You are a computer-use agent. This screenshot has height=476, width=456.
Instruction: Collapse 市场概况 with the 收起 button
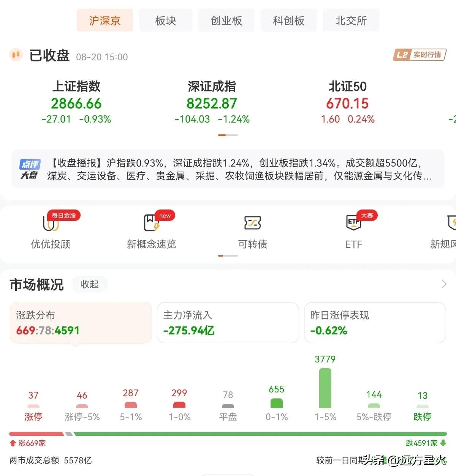tap(90, 284)
